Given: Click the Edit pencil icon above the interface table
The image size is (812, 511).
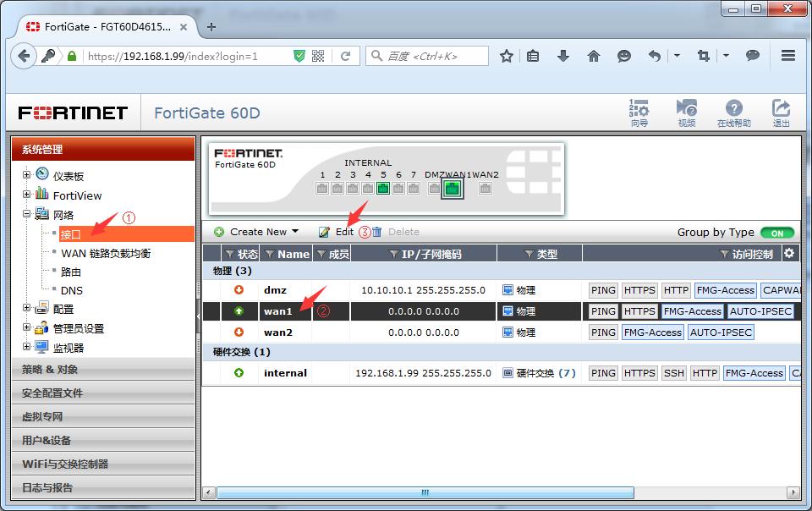Looking at the screenshot, I should [326, 231].
